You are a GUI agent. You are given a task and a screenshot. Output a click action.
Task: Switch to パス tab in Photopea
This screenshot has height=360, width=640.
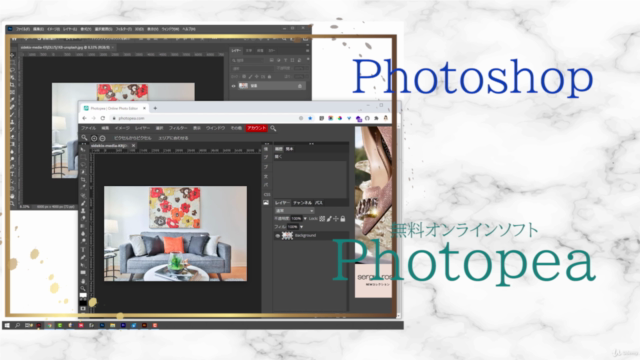coord(319,203)
